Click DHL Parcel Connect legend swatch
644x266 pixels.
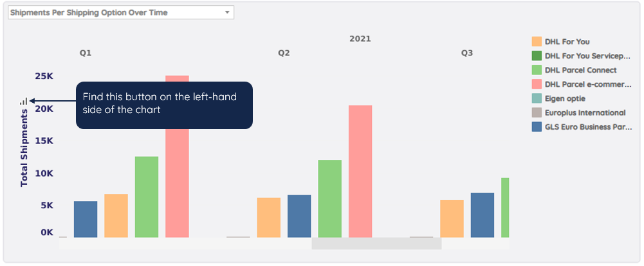pyautogui.click(x=537, y=70)
